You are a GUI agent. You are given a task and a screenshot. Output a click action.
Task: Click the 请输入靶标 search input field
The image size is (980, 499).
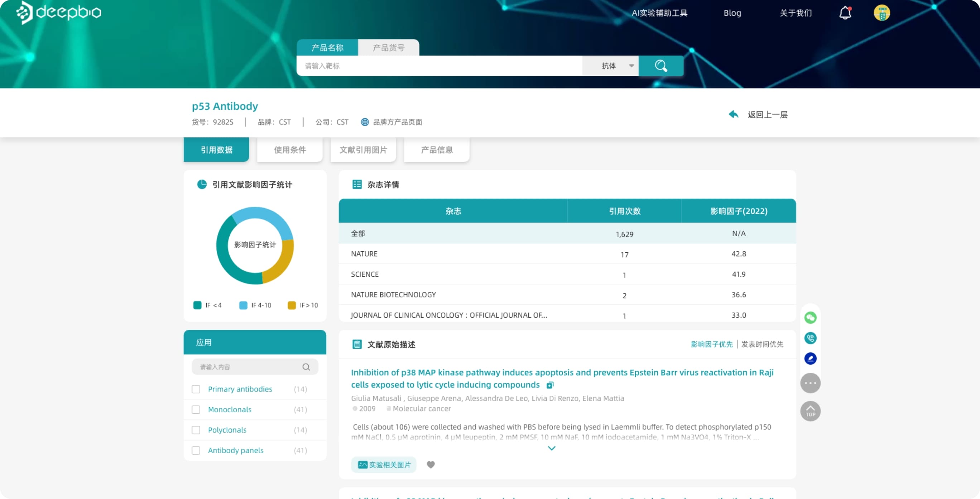point(439,66)
